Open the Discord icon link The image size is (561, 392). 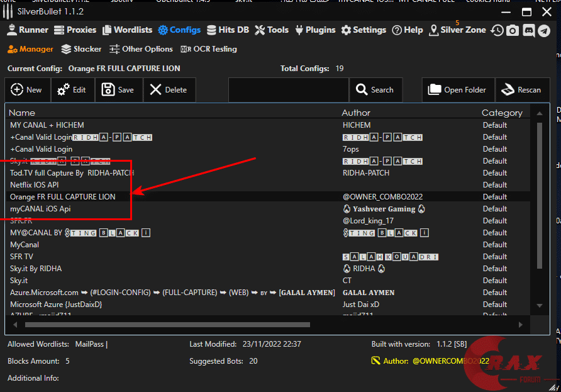point(528,30)
